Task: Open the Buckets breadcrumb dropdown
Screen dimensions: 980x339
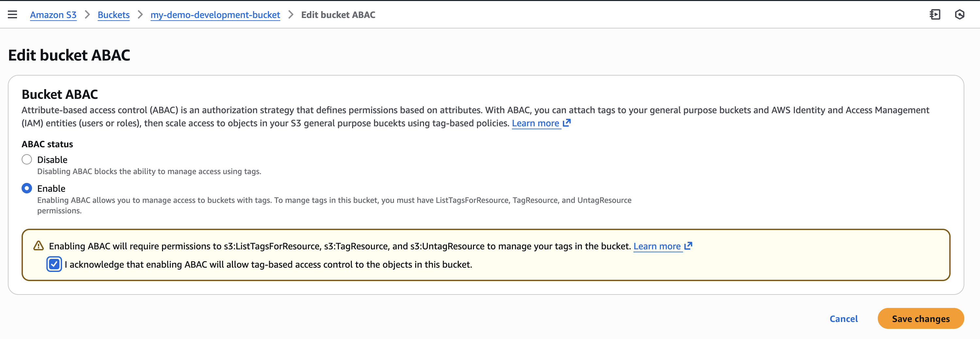Action: (113, 15)
